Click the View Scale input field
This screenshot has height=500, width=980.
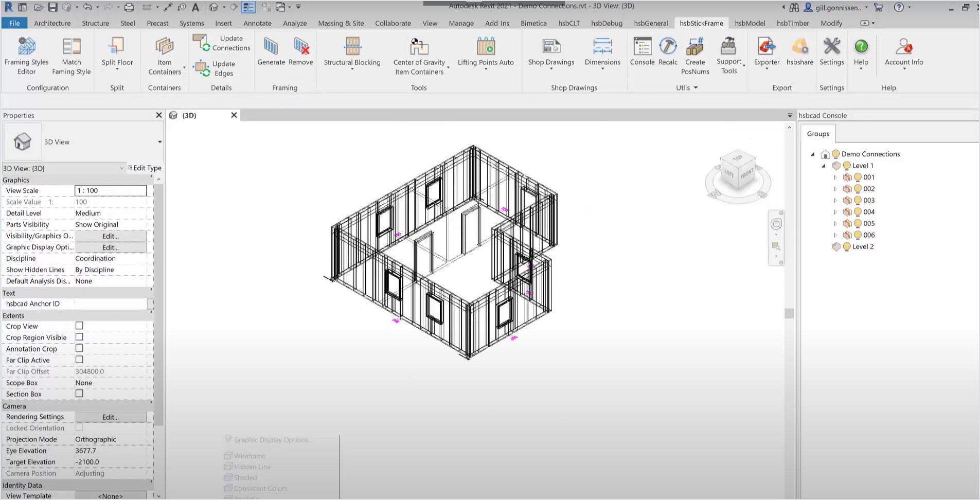click(x=111, y=190)
